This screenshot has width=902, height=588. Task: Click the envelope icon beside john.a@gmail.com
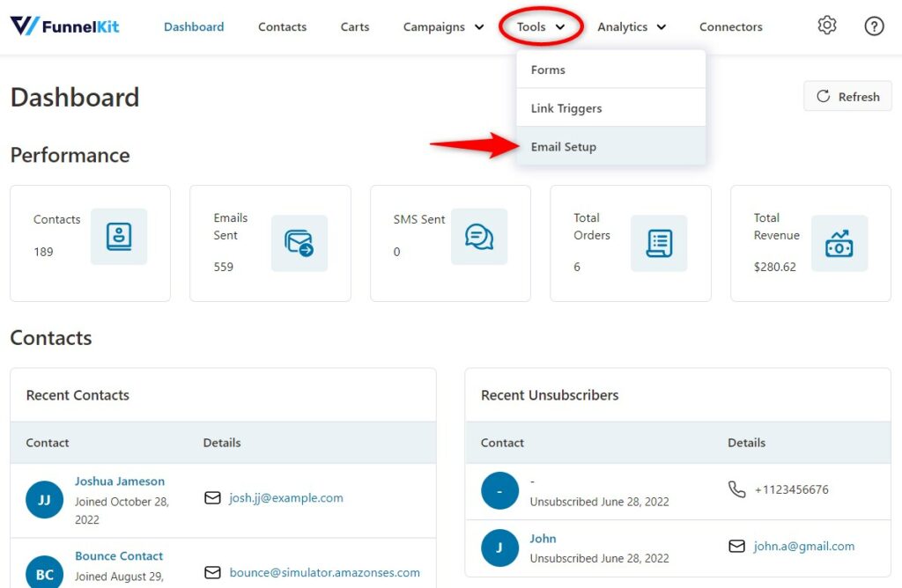coord(737,546)
